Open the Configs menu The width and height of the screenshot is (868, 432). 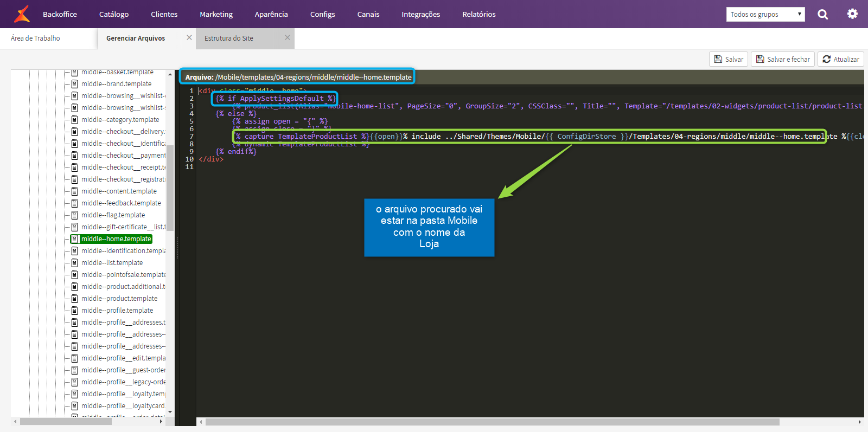(x=322, y=14)
